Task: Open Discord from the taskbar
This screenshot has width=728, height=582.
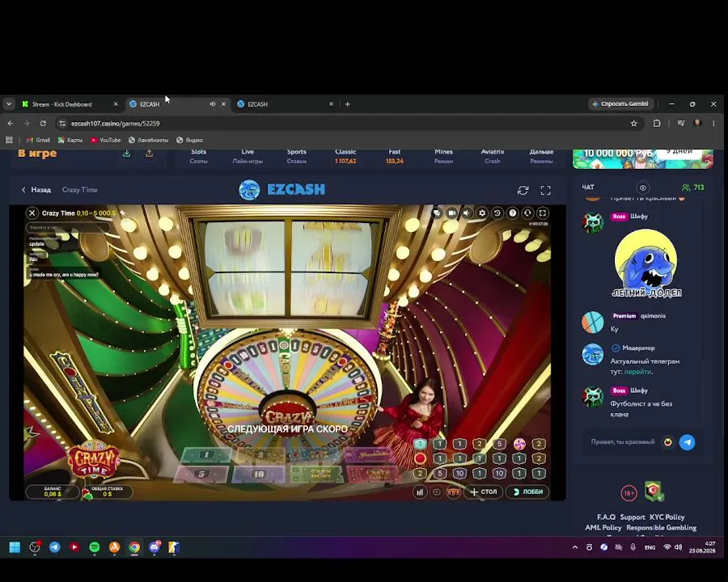Action: coord(154,547)
